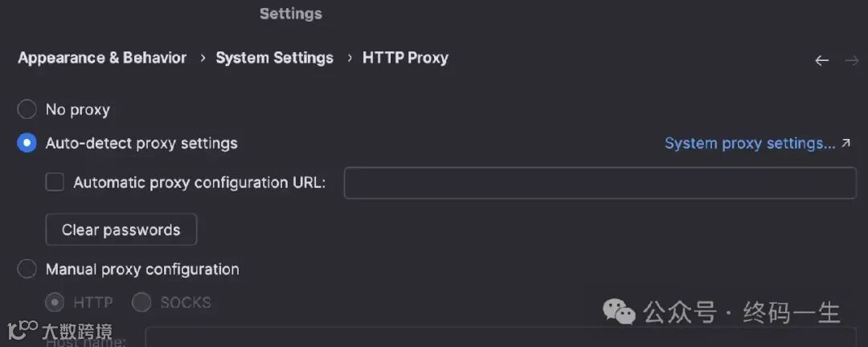Click the Host name input field
The height and width of the screenshot is (347, 868).
pyautogui.click(x=498, y=337)
